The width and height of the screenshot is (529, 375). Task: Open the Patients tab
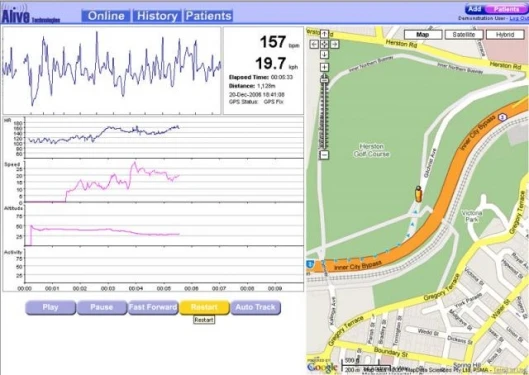(208, 16)
